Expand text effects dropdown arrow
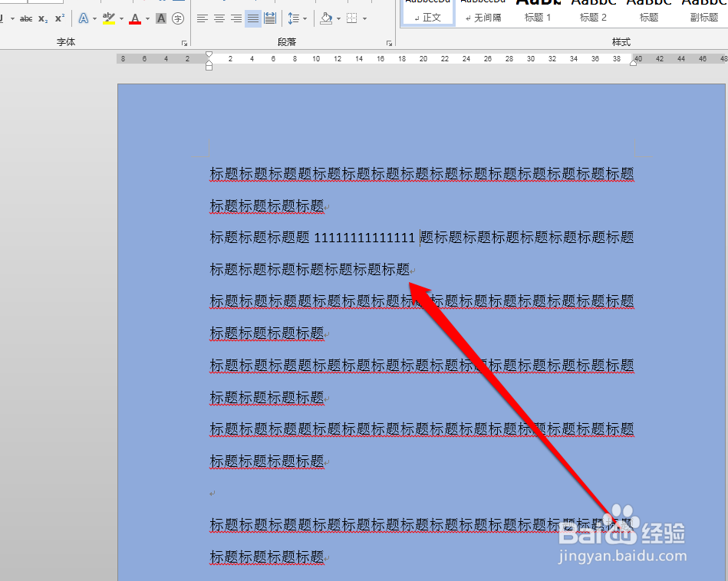This screenshot has height=581, width=728. [x=94, y=19]
